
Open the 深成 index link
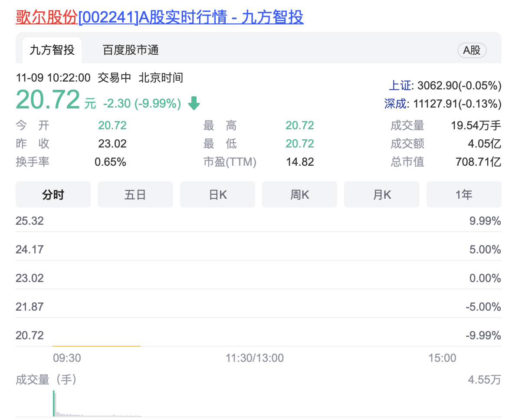coord(396,104)
